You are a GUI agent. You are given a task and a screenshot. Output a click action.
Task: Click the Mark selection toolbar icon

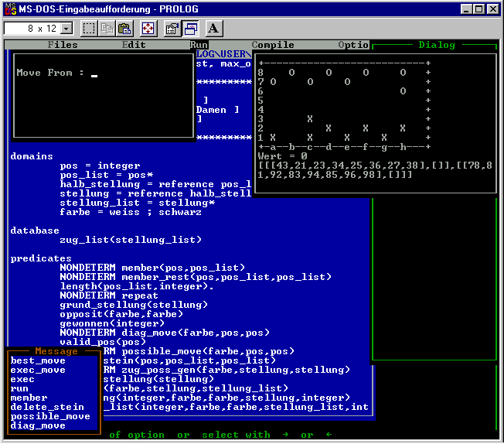[89, 29]
